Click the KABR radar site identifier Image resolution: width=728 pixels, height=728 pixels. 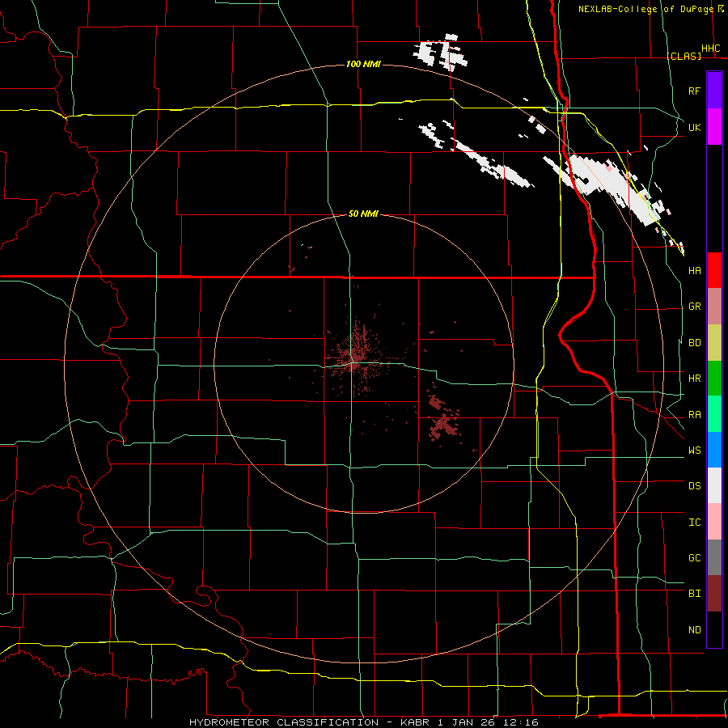click(415, 722)
